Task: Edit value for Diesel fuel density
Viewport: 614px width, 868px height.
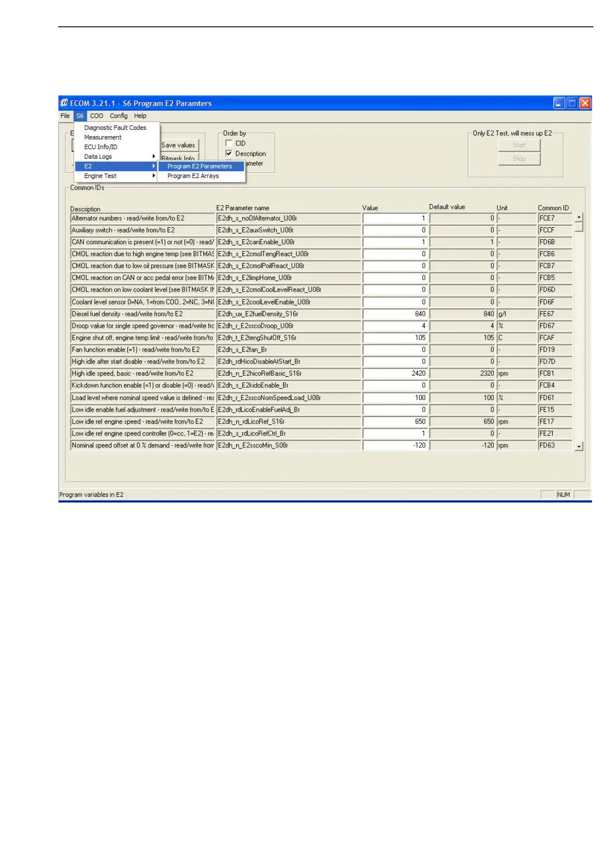Action: (395, 314)
